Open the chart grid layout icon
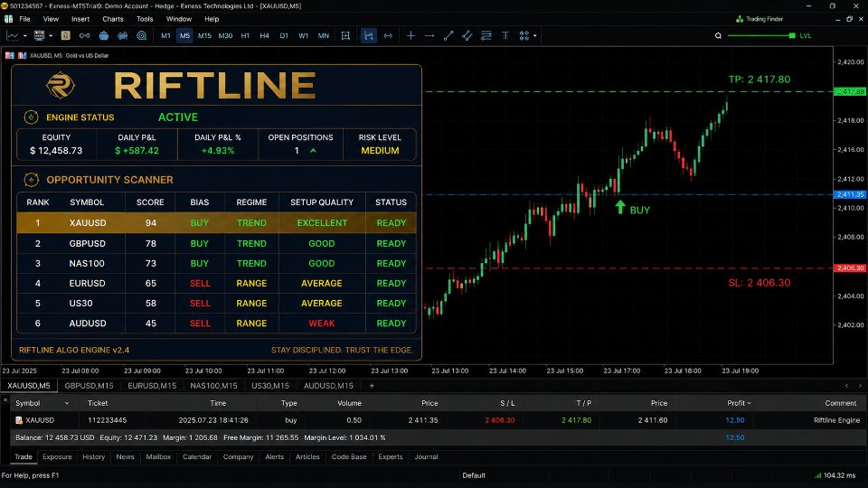 click(x=345, y=35)
